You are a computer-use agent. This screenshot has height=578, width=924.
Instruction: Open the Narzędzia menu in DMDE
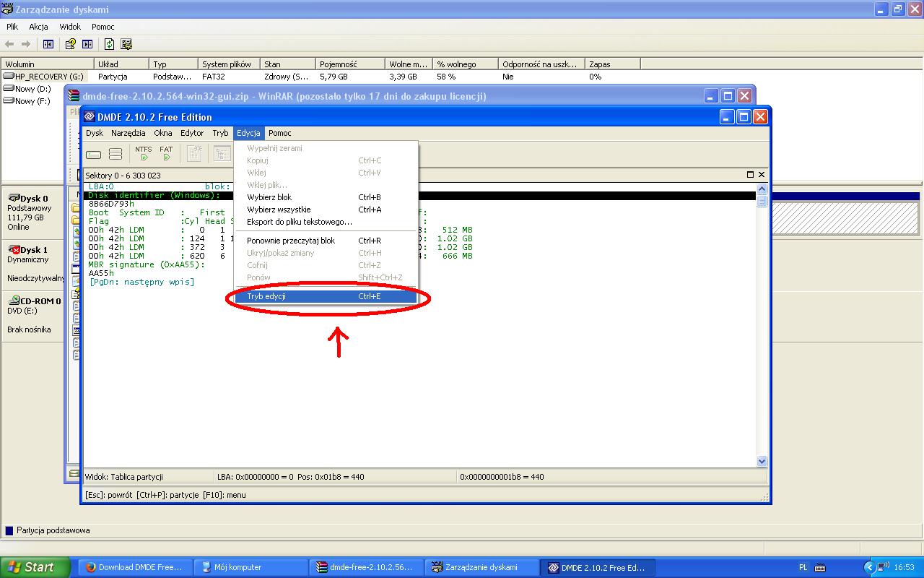point(128,133)
